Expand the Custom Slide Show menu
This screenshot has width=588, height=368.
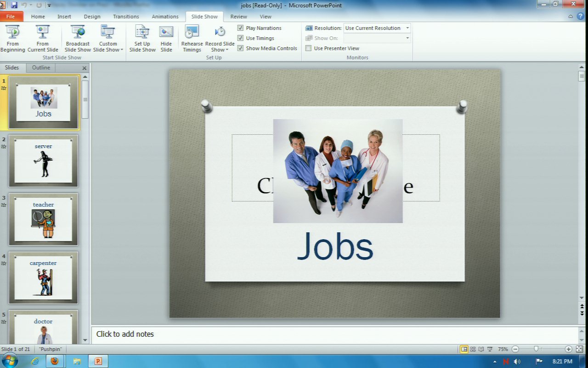(x=108, y=47)
